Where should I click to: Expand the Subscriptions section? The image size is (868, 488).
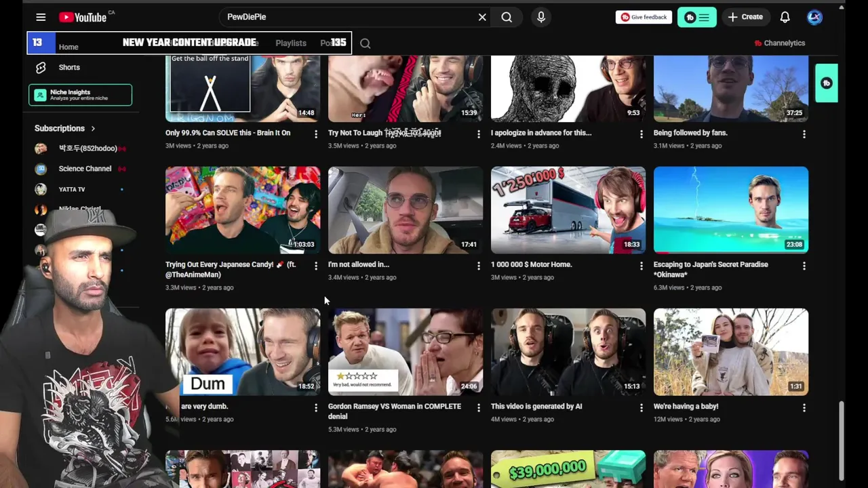point(65,128)
